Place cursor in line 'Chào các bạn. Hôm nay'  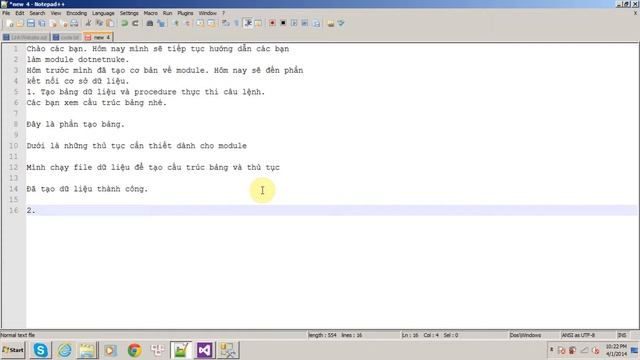click(x=158, y=49)
